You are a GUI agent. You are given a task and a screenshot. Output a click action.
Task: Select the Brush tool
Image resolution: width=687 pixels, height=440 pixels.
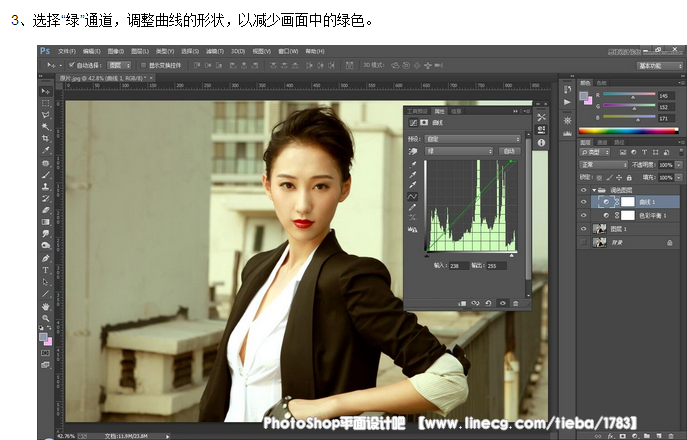tap(46, 175)
